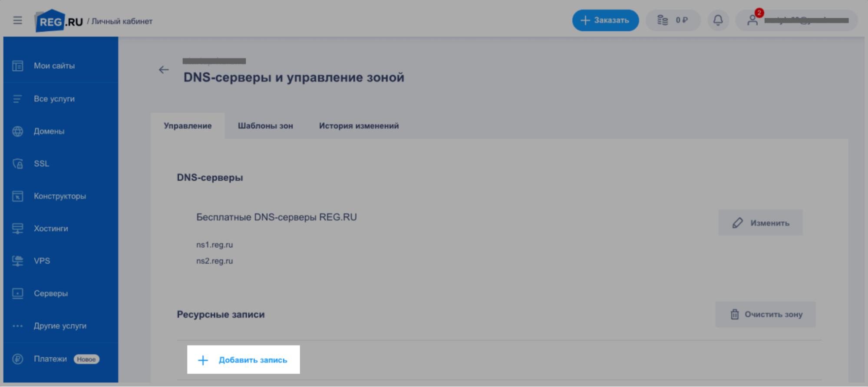This screenshot has height=387, width=868.
Task: Click the Заказать button
Action: (605, 20)
